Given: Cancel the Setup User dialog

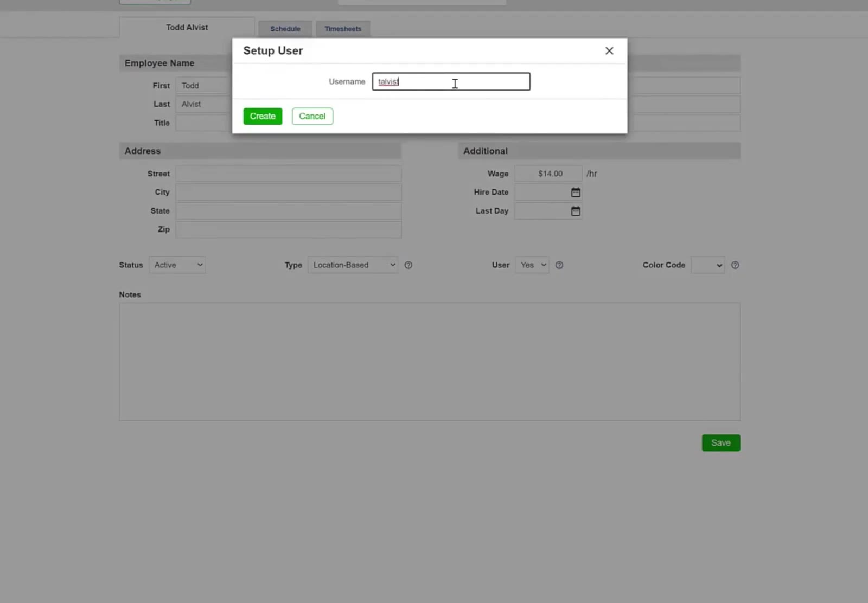Looking at the screenshot, I should tap(312, 116).
